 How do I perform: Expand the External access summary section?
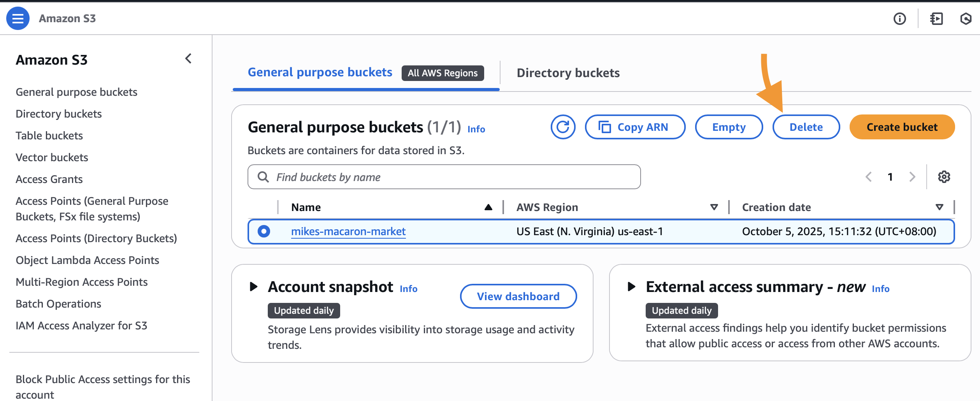(x=631, y=287)
